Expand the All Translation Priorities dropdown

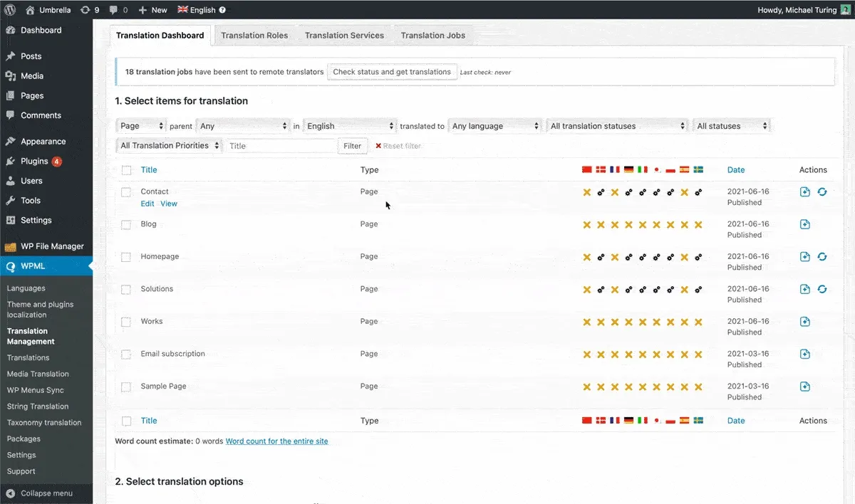168,145
